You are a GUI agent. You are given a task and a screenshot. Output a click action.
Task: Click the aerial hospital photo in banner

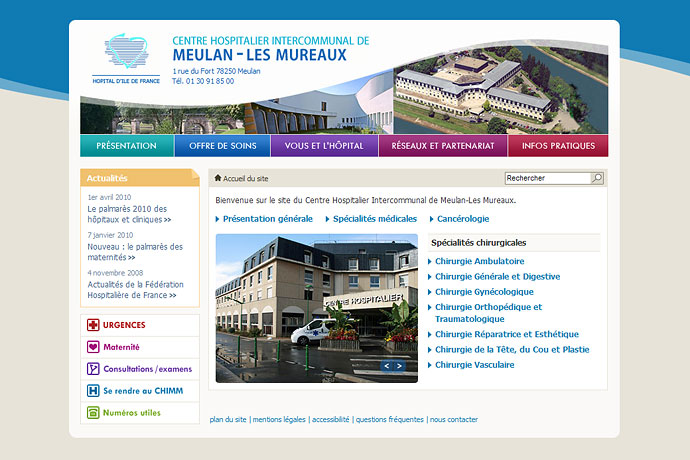click(x=500, y=89)
